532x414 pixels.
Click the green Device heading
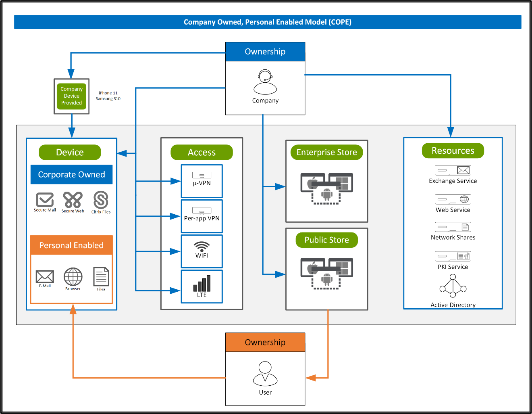[x=70, y=152]
